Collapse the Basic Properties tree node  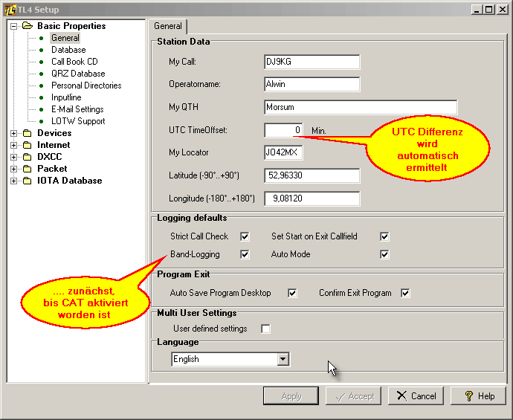(x=13, y=26)
